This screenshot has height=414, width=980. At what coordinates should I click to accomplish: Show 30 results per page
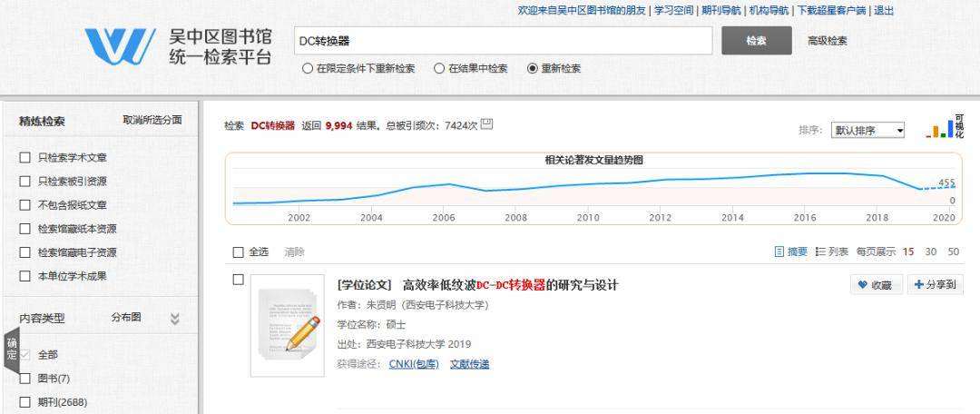(931, 251)
